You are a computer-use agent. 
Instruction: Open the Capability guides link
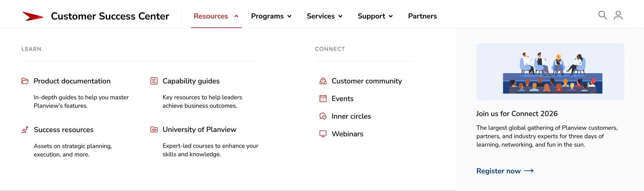pyautogui.click(x=191, y=81)
